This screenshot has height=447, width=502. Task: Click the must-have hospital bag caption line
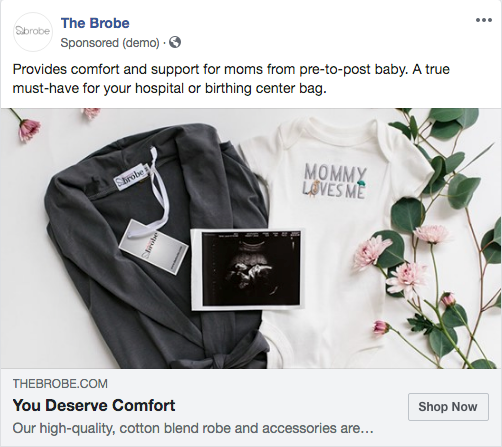click(169, 88)
